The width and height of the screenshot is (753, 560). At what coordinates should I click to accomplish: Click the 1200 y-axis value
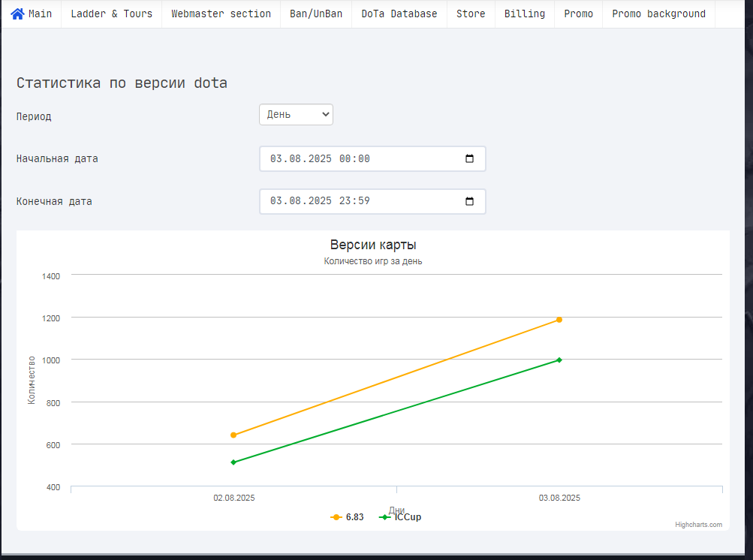51,318
